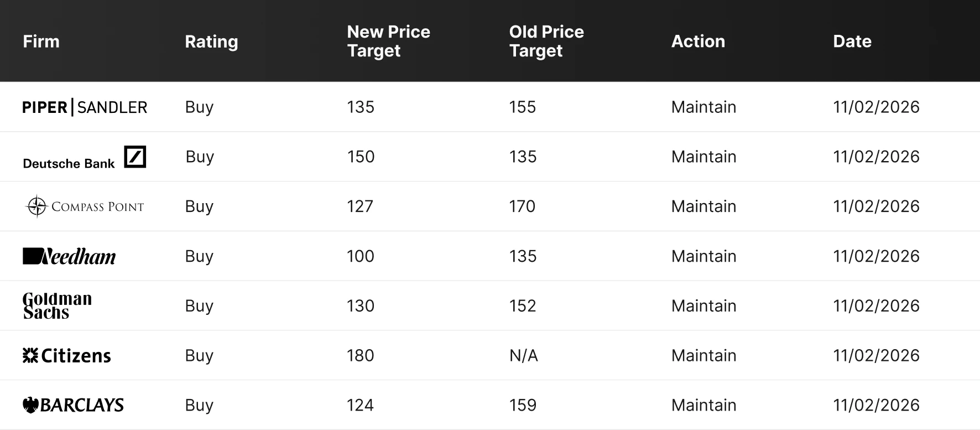Click the Date column header
This screenshot has height=430, width=980.
[x=852, y=42]
